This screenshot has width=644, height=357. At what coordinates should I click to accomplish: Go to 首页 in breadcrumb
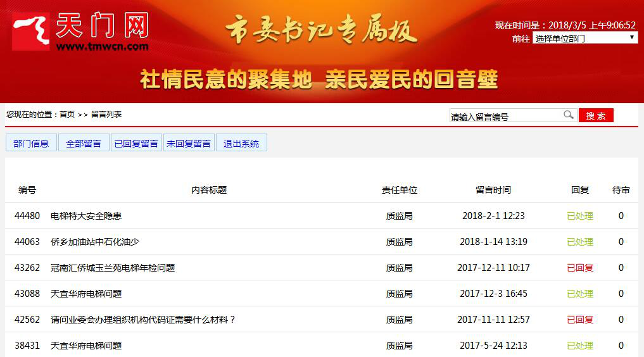pos(67,115)
